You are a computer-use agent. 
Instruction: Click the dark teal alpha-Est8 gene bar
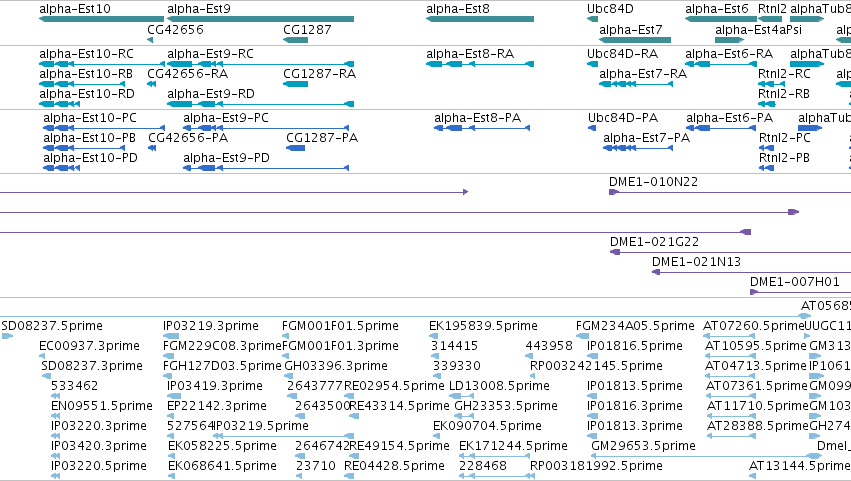point(480,19)
